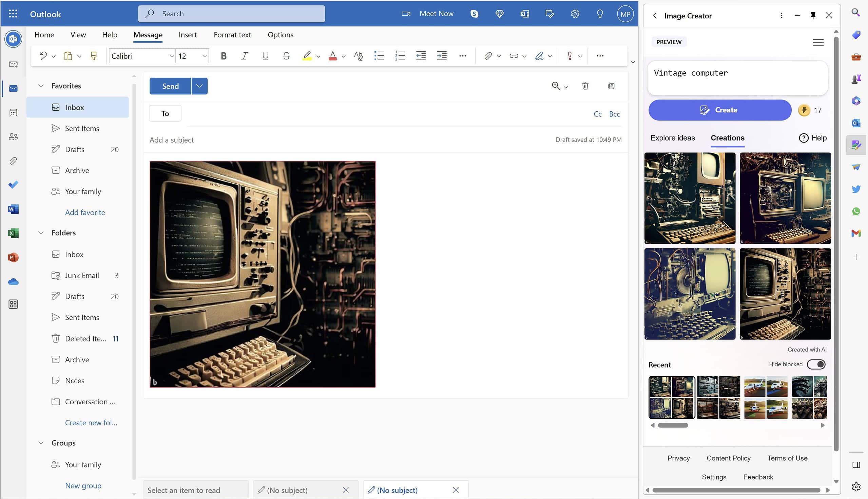868x499 pixels.
Task: Select the Font color icon
Action: [332, 56]
